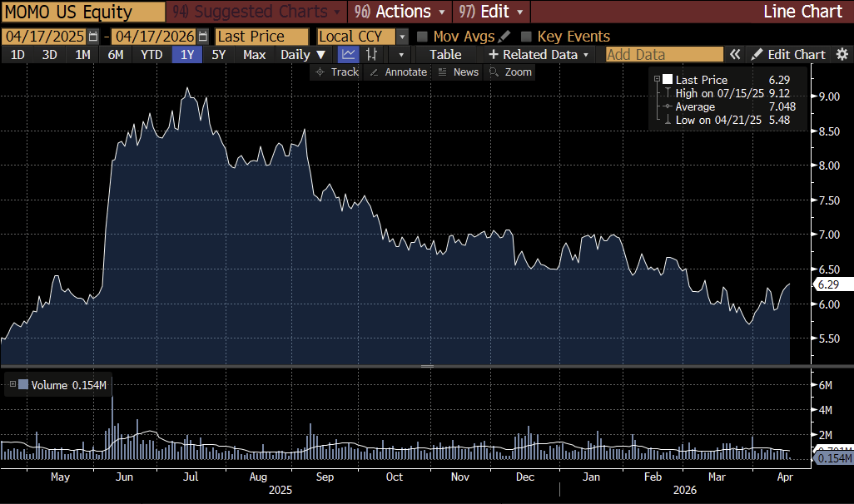This screenshot has height=504, width=854.
Task: Open the Edit menu
Action: point(491,12)
